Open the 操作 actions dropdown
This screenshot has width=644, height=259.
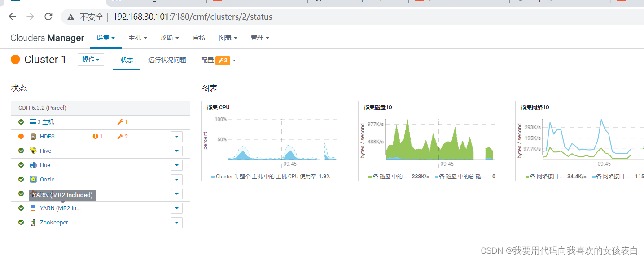(x=91, y=60)
